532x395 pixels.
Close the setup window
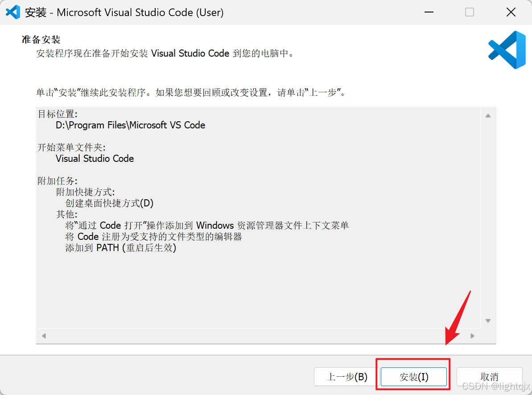511,12
